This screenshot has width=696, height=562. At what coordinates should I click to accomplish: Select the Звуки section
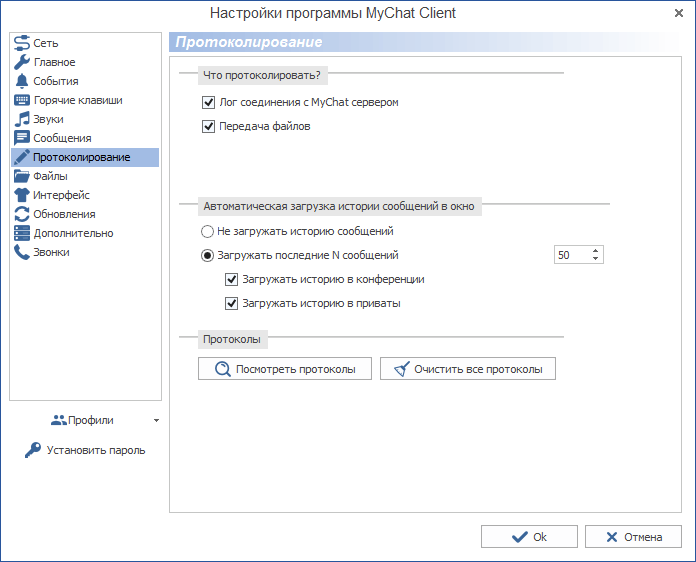(85, 119)
